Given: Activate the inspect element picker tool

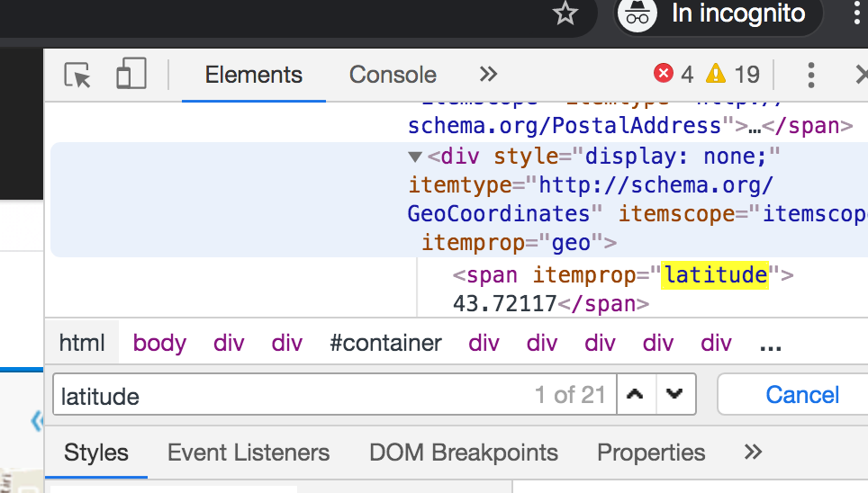Looking at the screenshot, I should point(78,75).
